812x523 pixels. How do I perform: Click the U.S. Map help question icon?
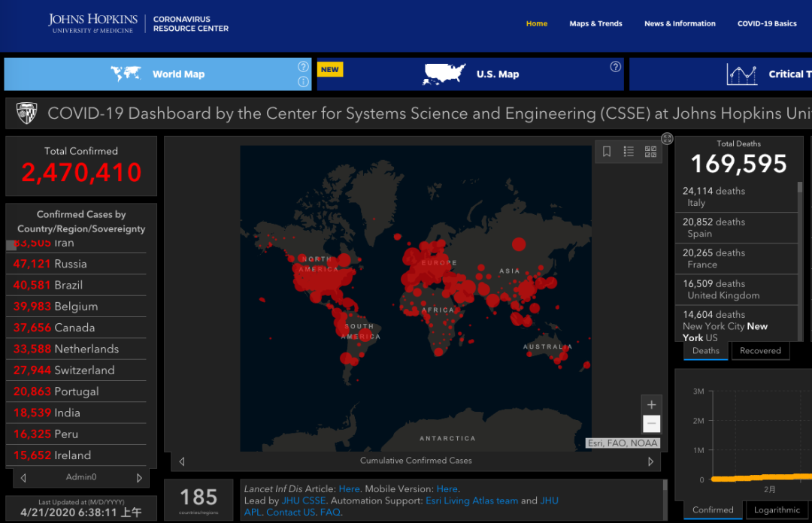615,66
